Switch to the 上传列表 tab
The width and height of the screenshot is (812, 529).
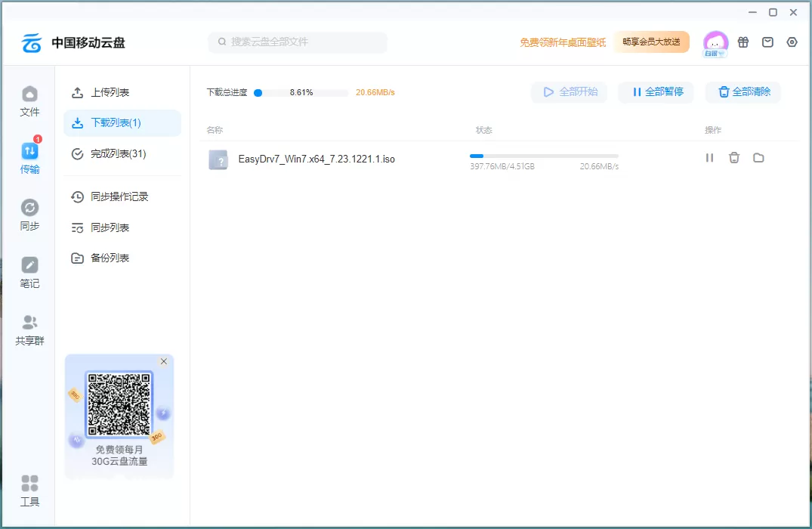pos(111,93)
